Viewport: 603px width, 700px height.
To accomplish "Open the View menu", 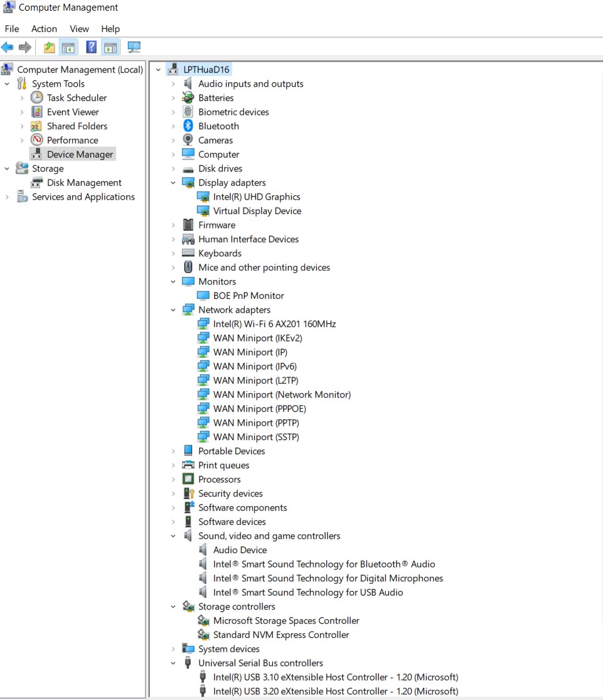I will [x=79, y=29].
